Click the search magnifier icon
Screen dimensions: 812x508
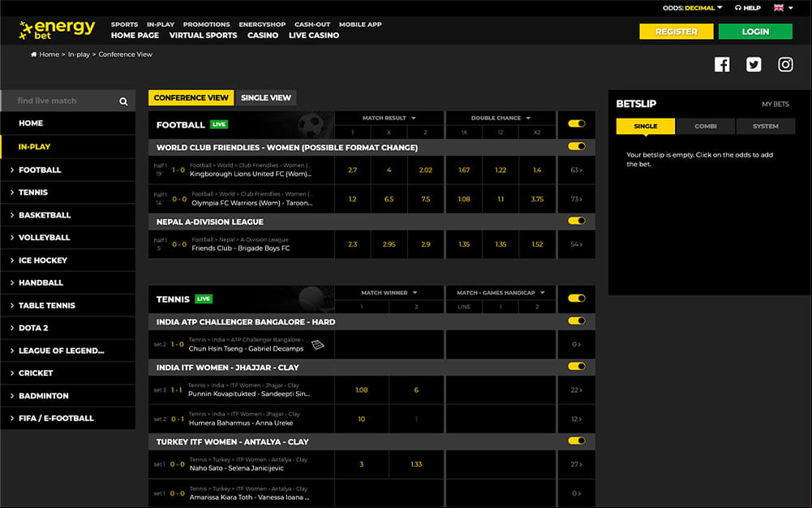[x=123, y=101]
